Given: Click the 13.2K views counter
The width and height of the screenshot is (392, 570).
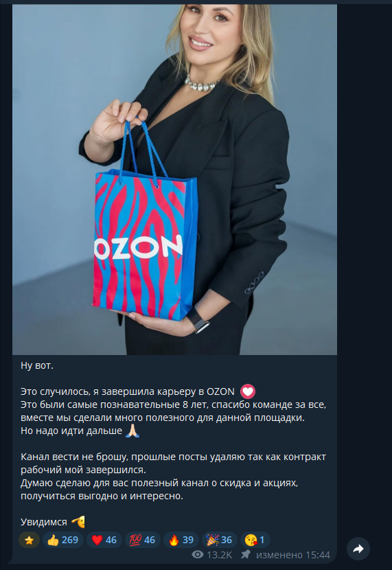Looking at the screenshot, I should tap(220, 555).
